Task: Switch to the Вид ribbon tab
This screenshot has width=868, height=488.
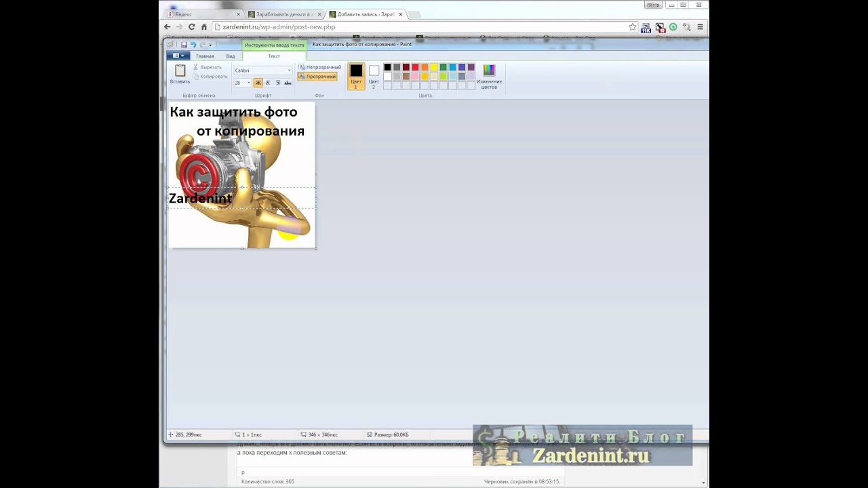Action: tap(231, 56)
